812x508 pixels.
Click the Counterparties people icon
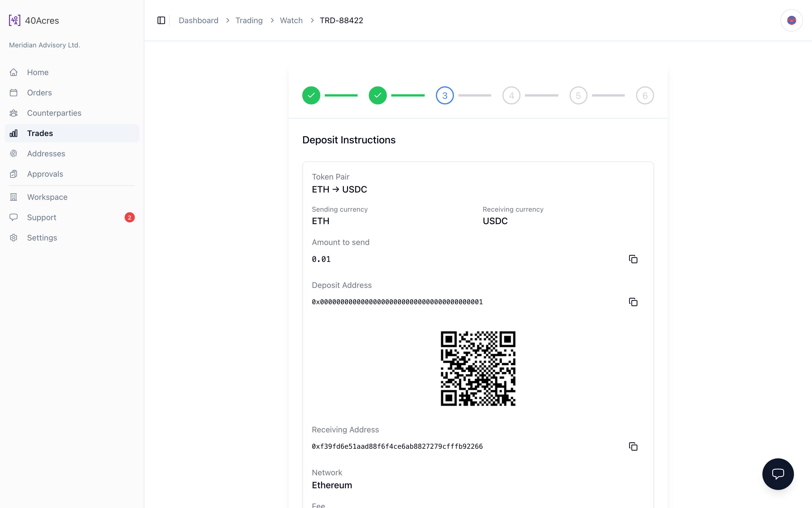tap(14, 113)
